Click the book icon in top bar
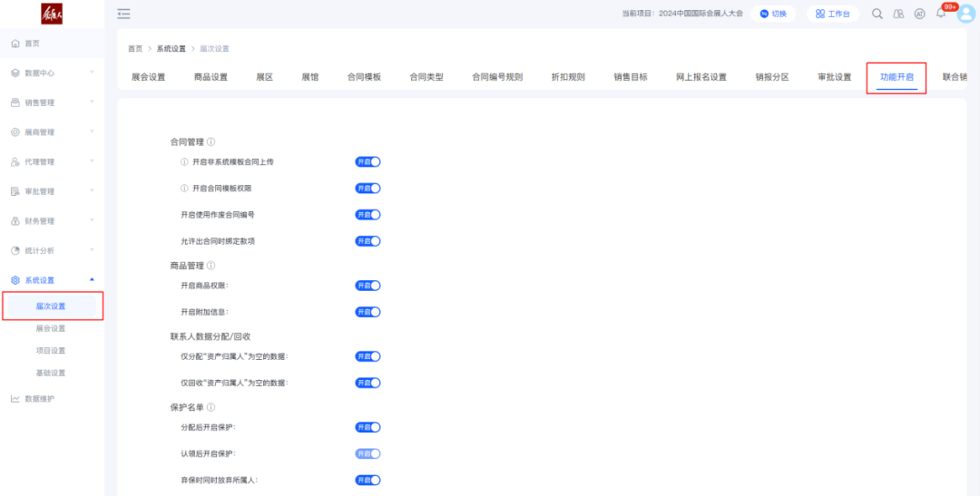The image size is (980, 496). pyautogui.click(x=898, y=14)
